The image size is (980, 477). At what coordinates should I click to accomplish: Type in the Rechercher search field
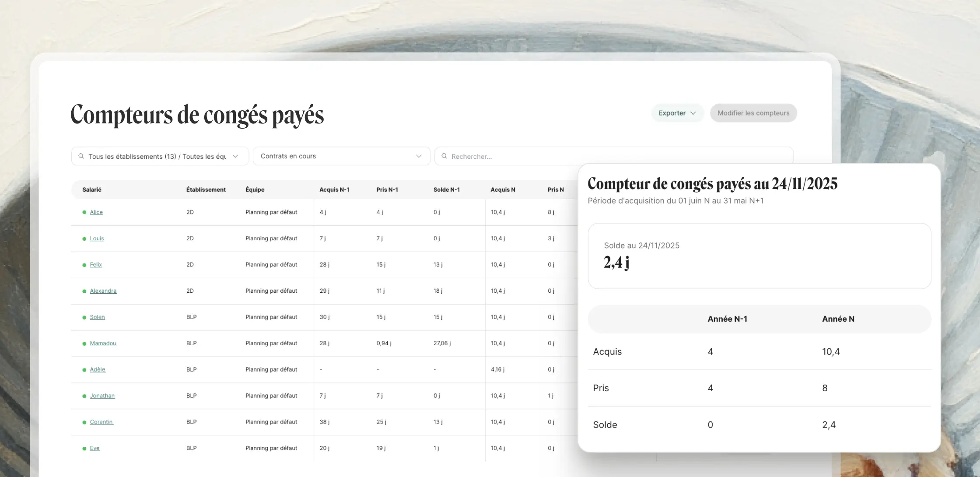[612, 156]
